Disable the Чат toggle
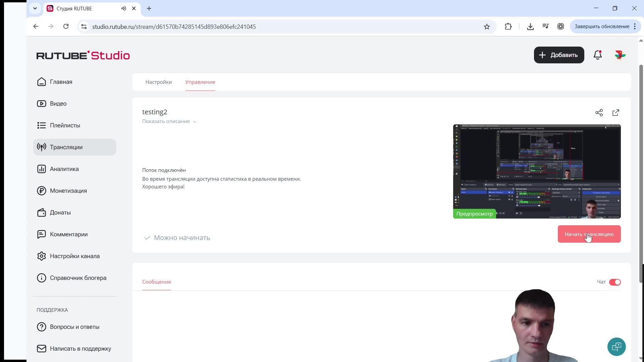This screenshot has width=644, height=362. pyautogui.click(x=615, y=282)
